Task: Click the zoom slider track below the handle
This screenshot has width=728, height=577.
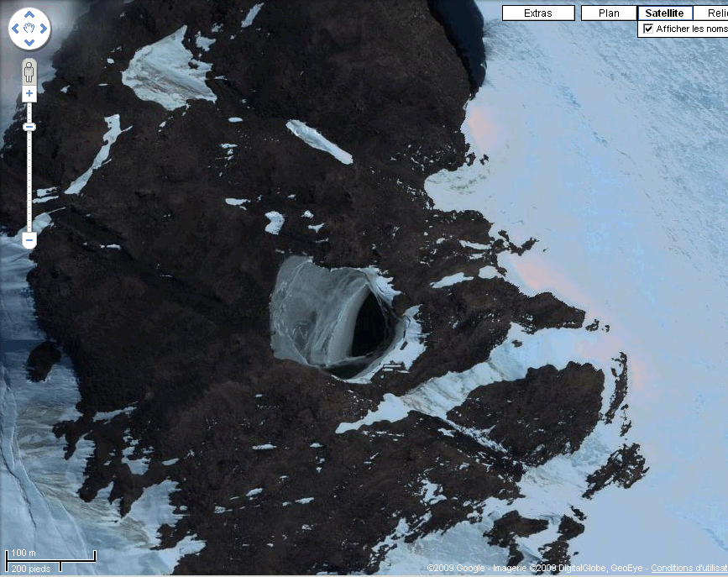Action: pyautogui.click(x=29, y=185)
